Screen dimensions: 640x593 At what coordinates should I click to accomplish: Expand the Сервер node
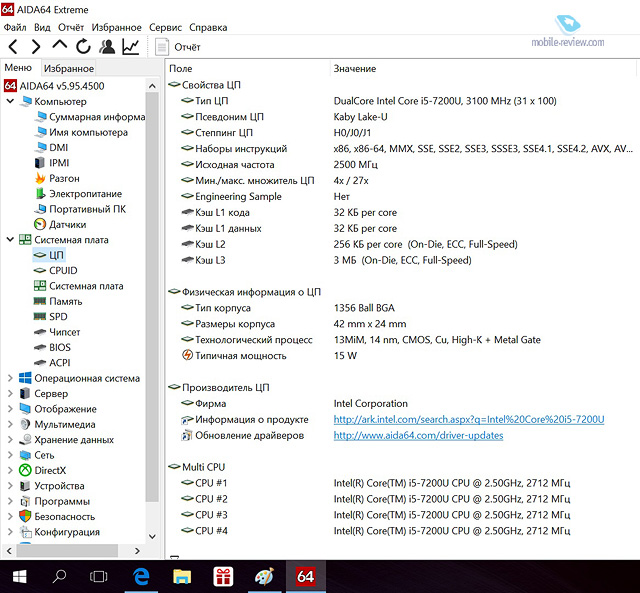click(10, 393)
